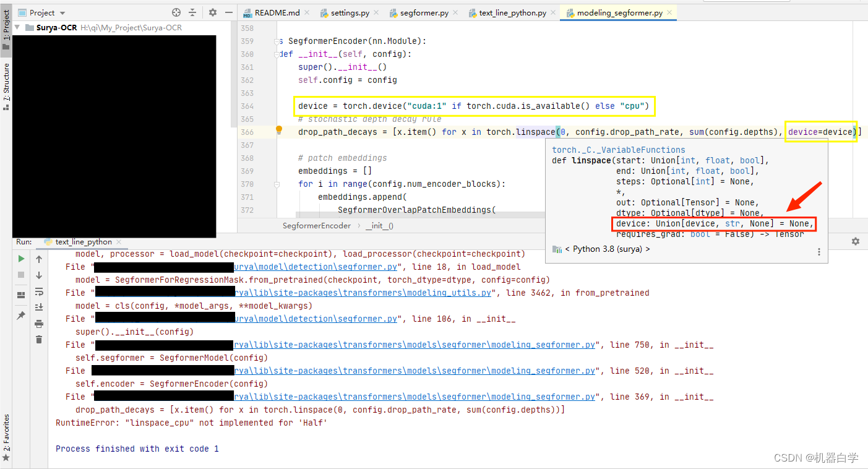Print the console output with the printer icon
This screenshot has width=868, height=469.
coord(39,324)
